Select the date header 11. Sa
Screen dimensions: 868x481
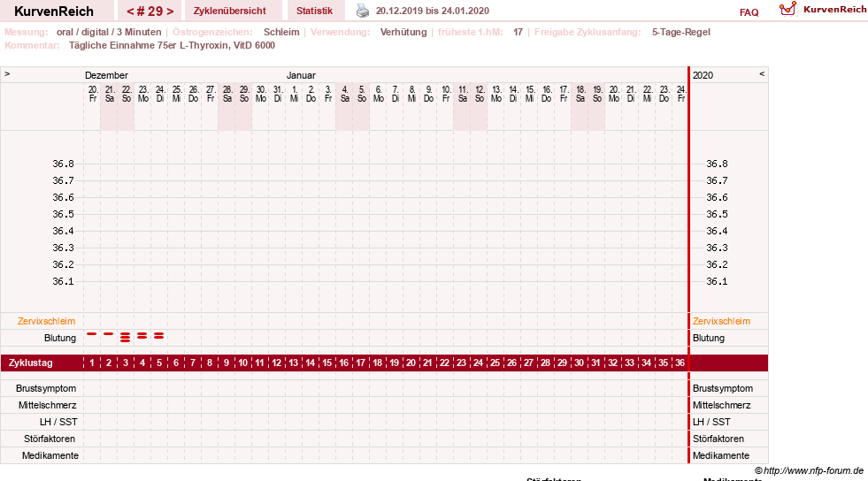click(463, 94)
